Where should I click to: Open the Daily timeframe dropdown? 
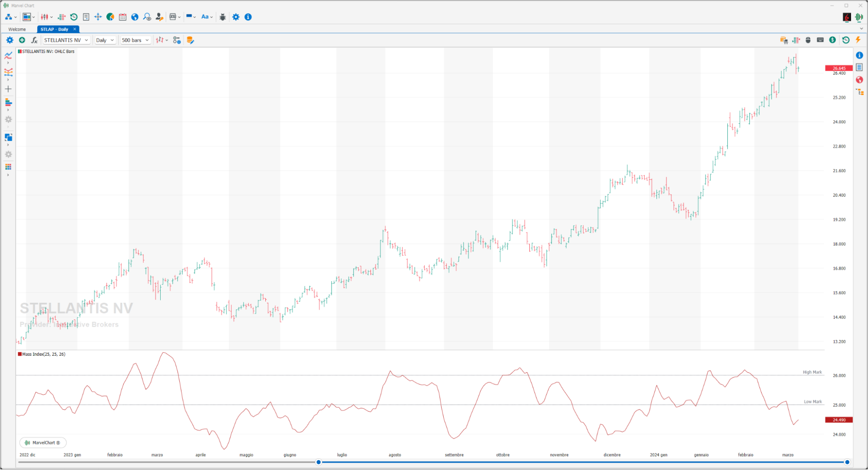point(105,40)
